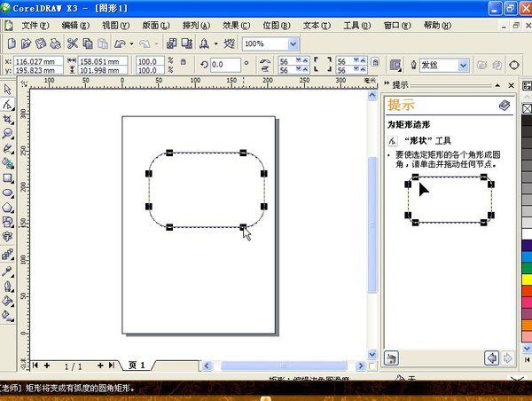Open the 100% zoom level dropdown
This screenshot has height=401, width=532.
(293, 43)
